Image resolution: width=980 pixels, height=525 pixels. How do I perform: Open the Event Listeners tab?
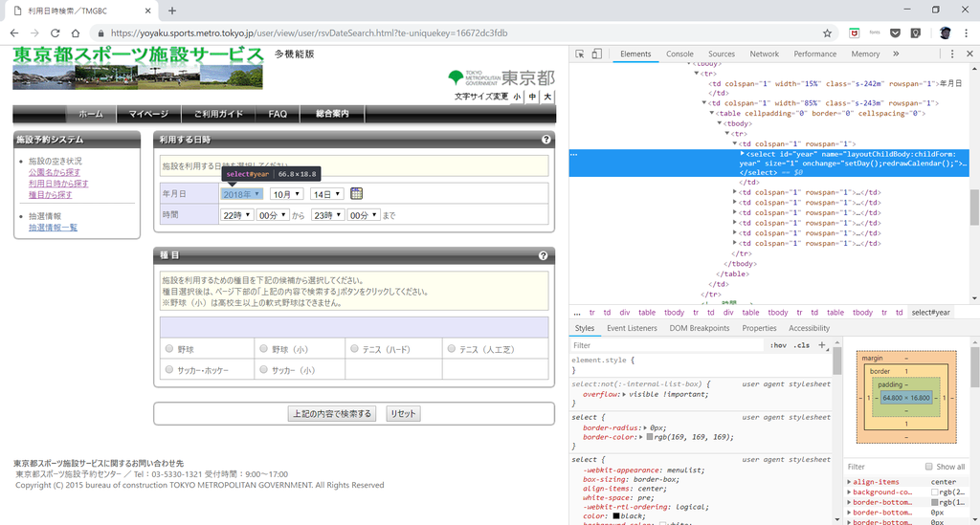[632, 328]
